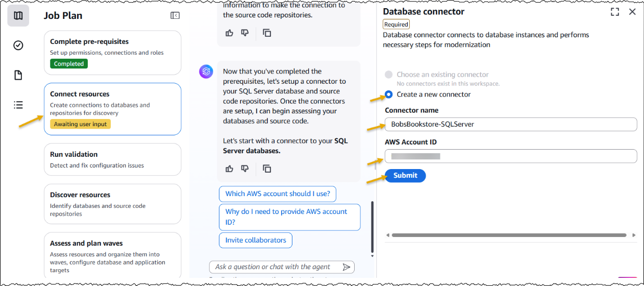Select Choose an existing connector option
The width and height of the screenshot is (644, 286).
389,75
